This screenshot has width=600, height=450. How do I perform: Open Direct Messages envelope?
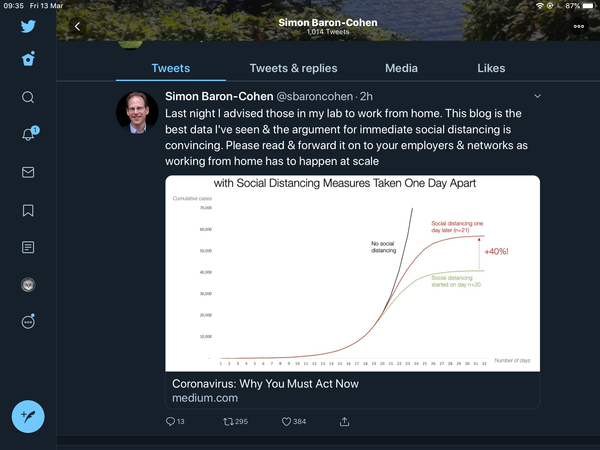pyautogui.click(x=28, y=172)
